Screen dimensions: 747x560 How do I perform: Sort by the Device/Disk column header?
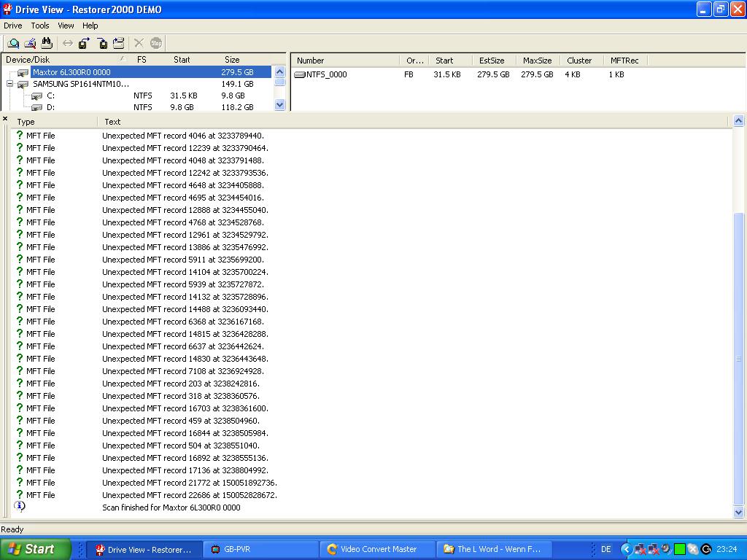click(x=66, y=60)
